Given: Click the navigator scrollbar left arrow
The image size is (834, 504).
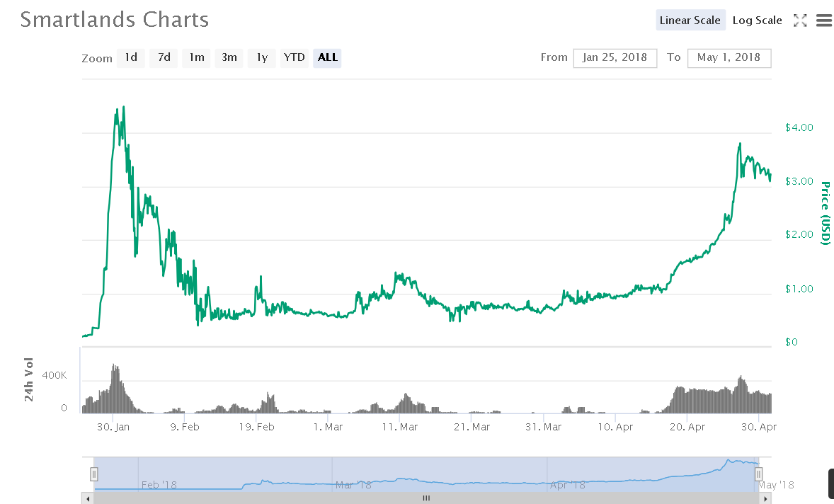Looking at the screenshot, I should click(x=88, y=498).
